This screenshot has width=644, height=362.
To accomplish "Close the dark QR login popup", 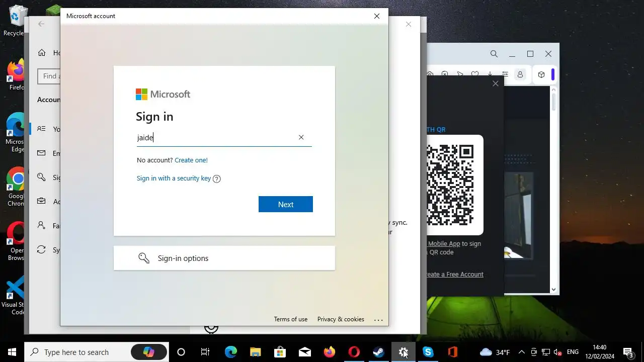I will coord(495,83).
